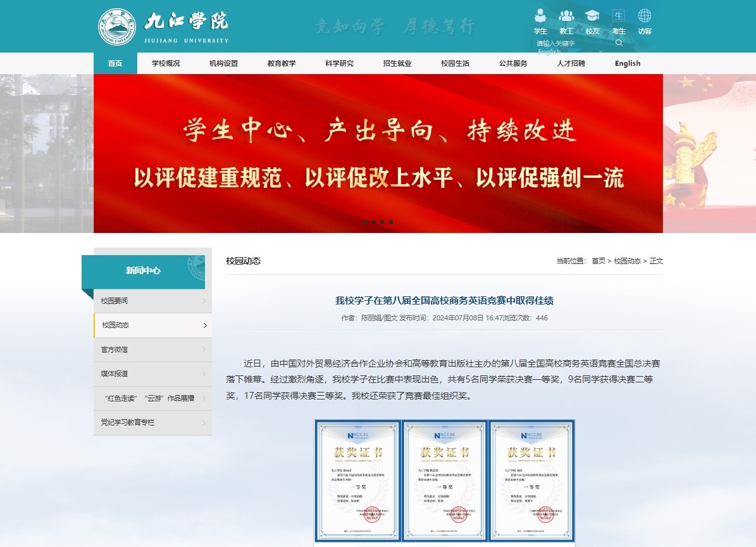Open the middle award certificate image

pos(445,480)
